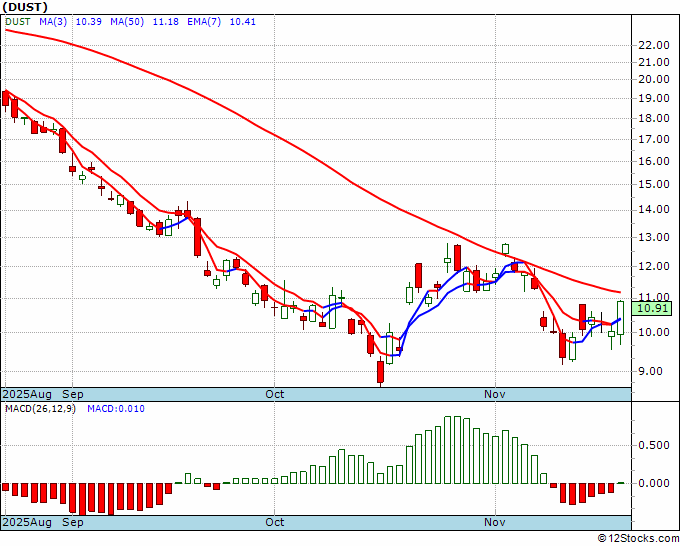Image resolution: width=680 pixels, height=546 pixels.
Task: Click the 19.00 price axis label
Action: pos(654,98)
